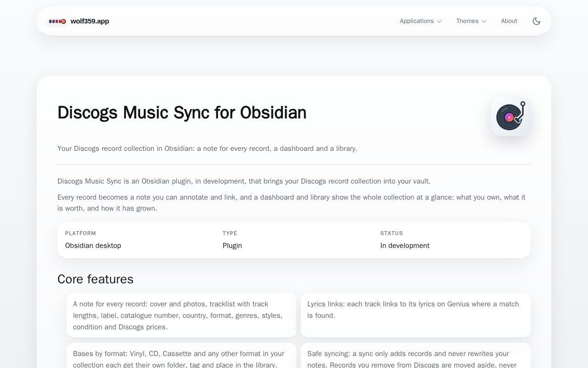The height and width of the screenshot is (368, 588).
Task: Click the In development status value
Action: coord(405,246)
